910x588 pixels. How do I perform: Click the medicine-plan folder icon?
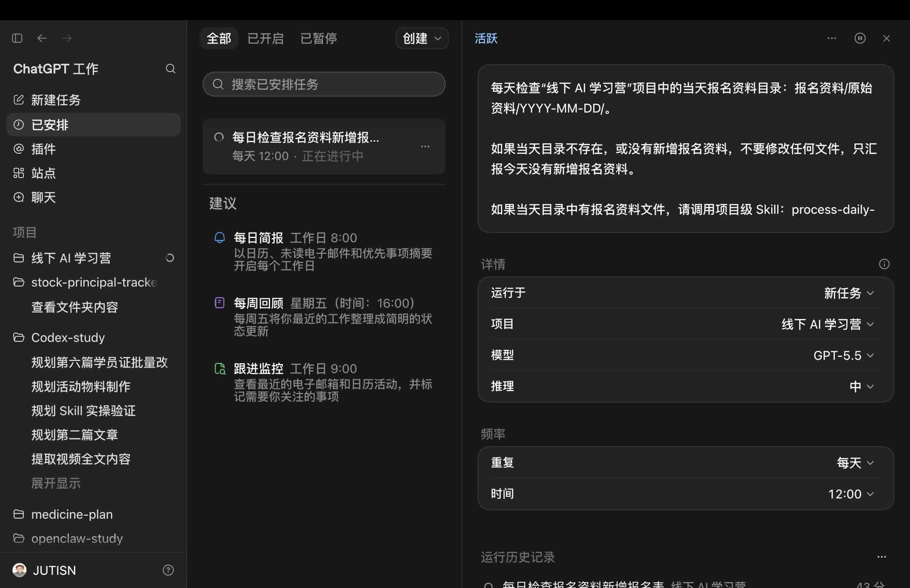18,514
